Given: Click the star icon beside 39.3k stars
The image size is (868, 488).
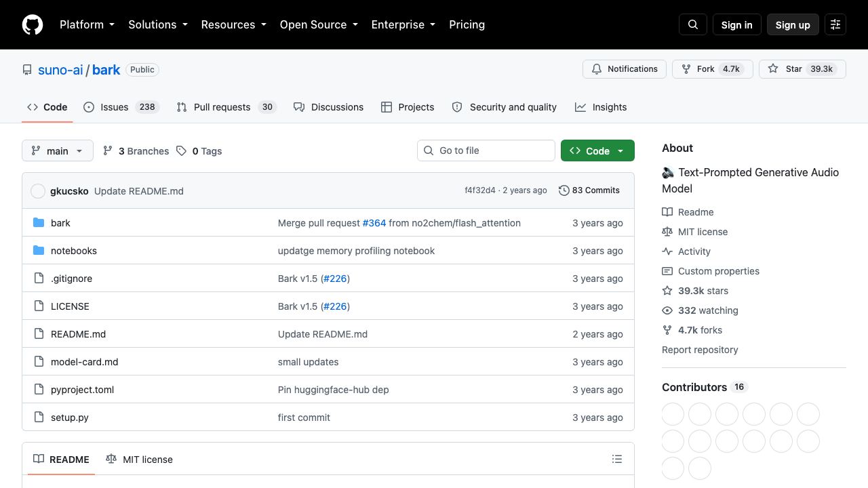Looking at the screenshot, I should 667,291.
